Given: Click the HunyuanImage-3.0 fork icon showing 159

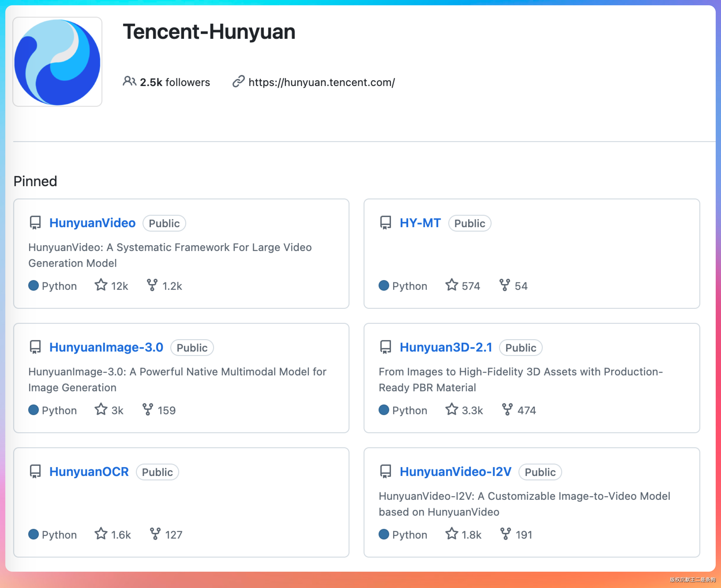Looking at the screenshot, I should point(147,410).
